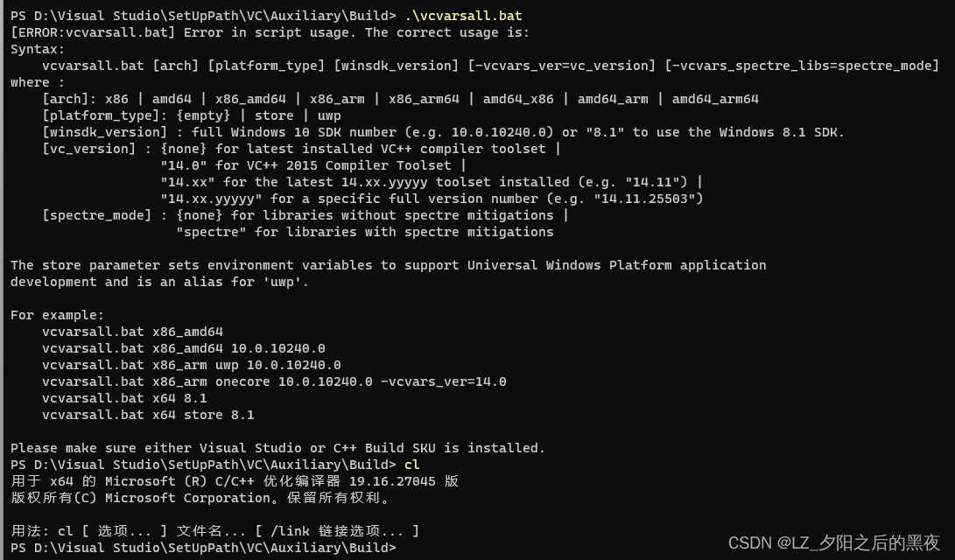Click the Microsoft Corporation copyright line
The width and height of the screenshot is (955, 560).
[x=200, y=498]
